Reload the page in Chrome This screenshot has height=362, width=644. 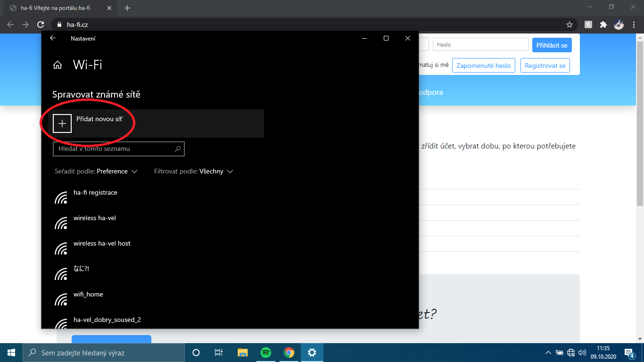pyautogui.click(x=41, y=25)
